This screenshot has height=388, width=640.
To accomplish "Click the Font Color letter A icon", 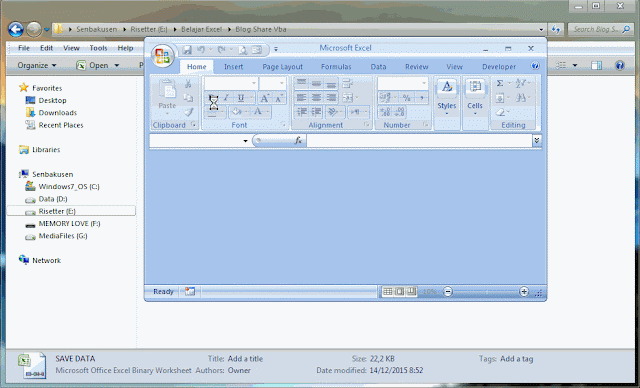I will (258, 111).
